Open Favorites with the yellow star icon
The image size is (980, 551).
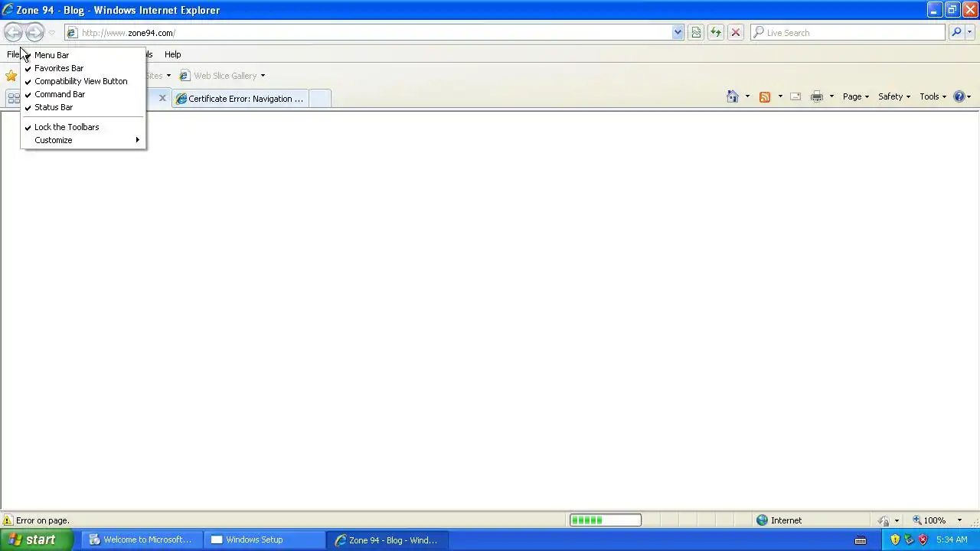click(11, 76)
